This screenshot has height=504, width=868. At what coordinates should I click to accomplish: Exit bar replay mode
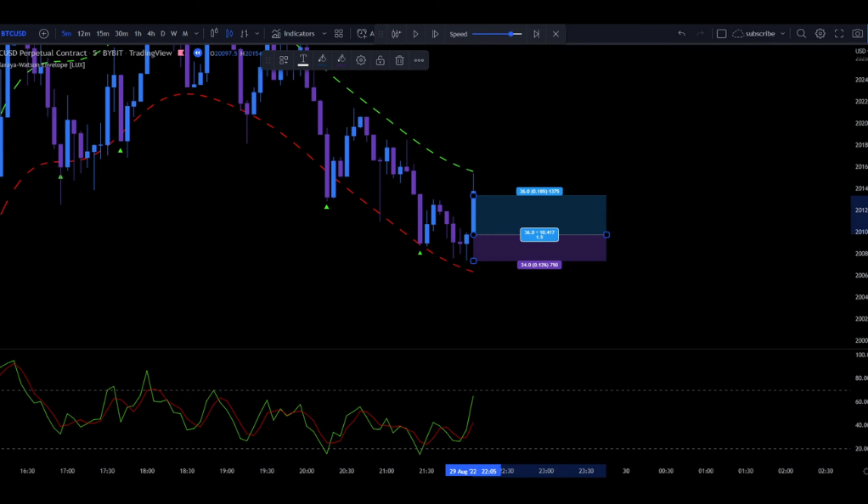(555, 34)
